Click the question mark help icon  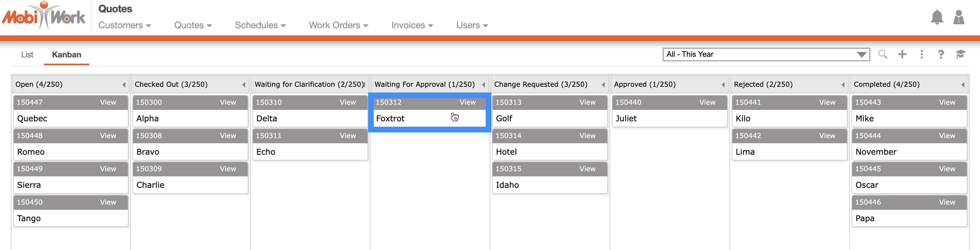click(941, 55)
